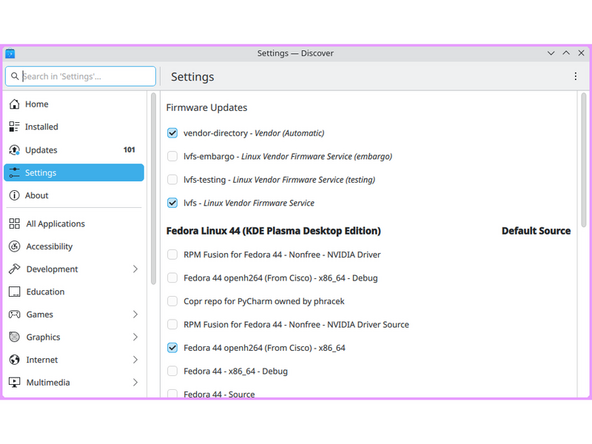Image resolution: width=592 pixels, height=444 pixels.
Task: Browse All Applications
Action: point(74,224)
